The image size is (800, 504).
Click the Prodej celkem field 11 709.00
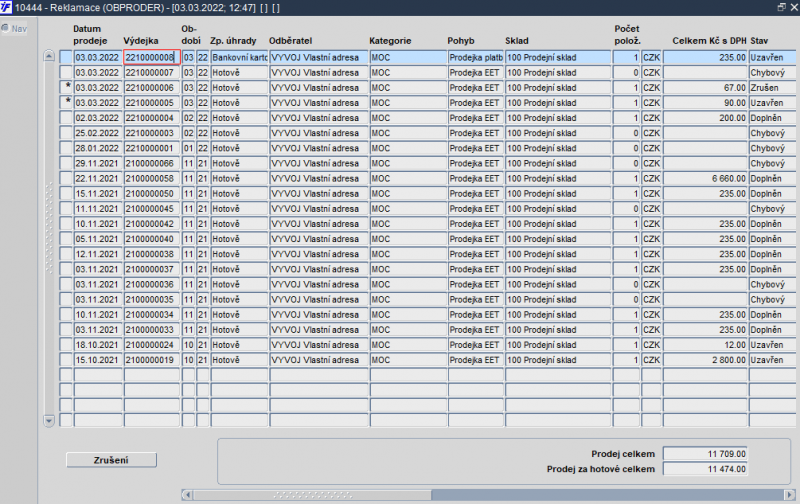(705, 453)
